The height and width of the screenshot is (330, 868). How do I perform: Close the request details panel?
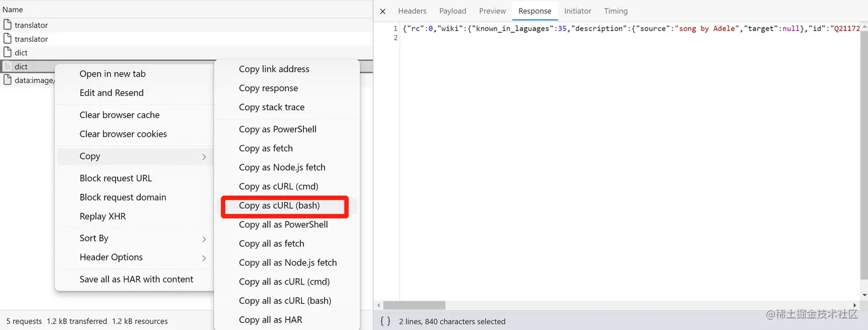pyautogui.click(x=383, y=11)
